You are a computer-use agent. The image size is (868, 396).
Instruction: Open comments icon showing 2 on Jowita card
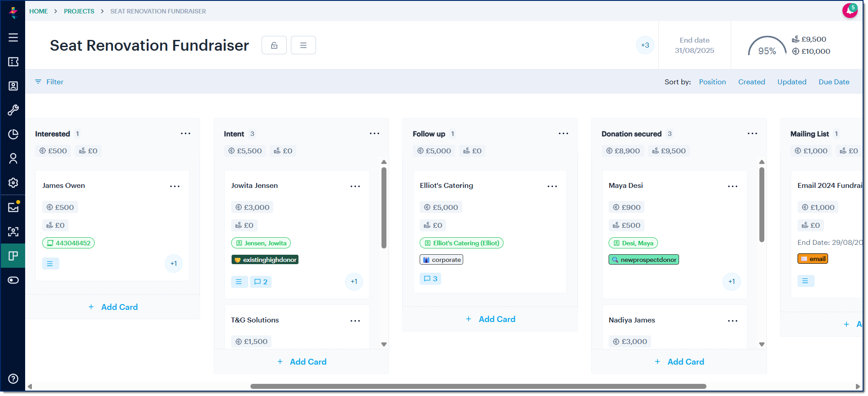click(x=261, y=282)
